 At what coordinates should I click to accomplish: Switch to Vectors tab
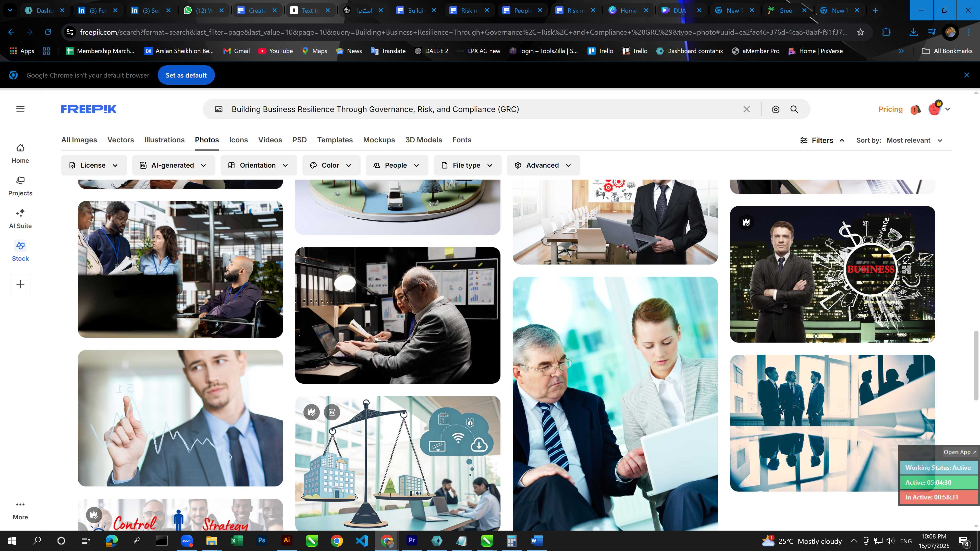(121, 140)
